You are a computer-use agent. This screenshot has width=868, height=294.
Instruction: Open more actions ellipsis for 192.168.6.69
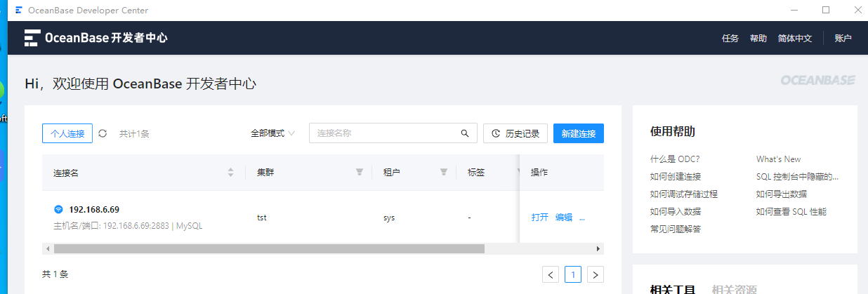click(x=582, y=218)
